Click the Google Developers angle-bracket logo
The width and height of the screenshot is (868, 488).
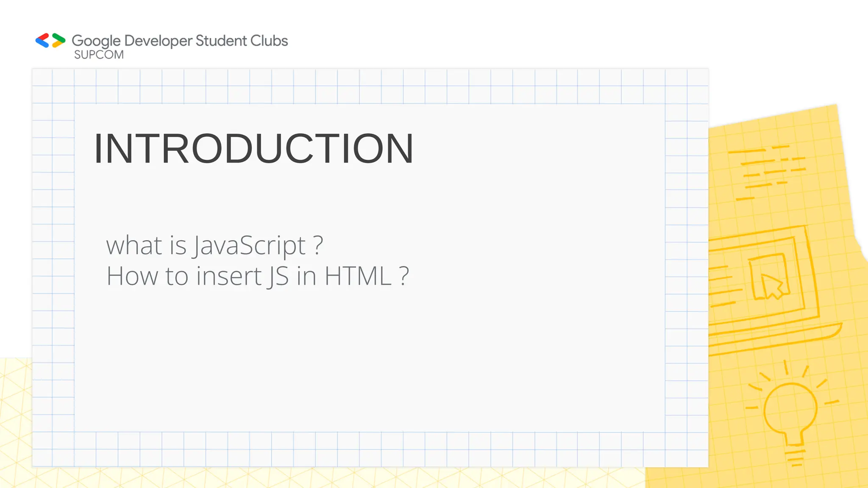[50, 41]
